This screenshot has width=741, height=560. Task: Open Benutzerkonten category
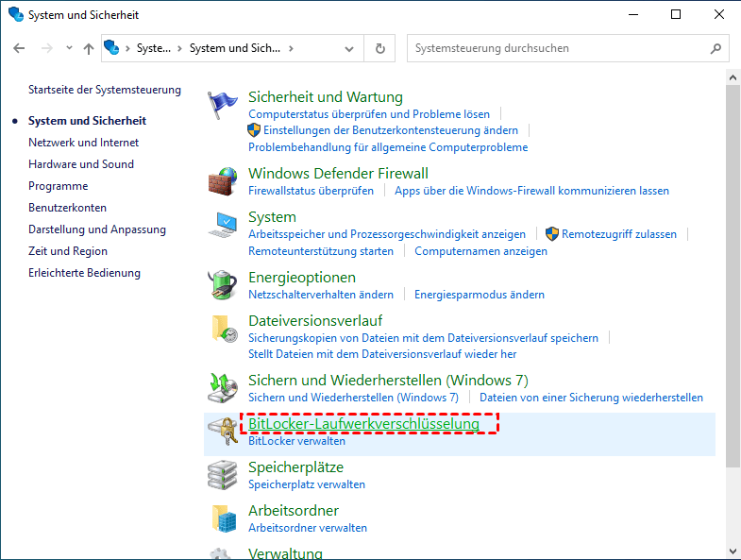[67, 208]
